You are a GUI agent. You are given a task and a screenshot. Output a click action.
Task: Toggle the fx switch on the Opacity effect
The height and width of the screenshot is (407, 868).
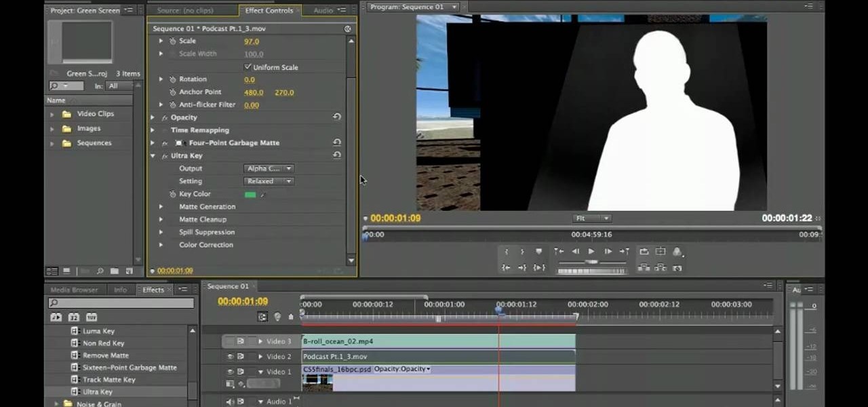point(164,117)
